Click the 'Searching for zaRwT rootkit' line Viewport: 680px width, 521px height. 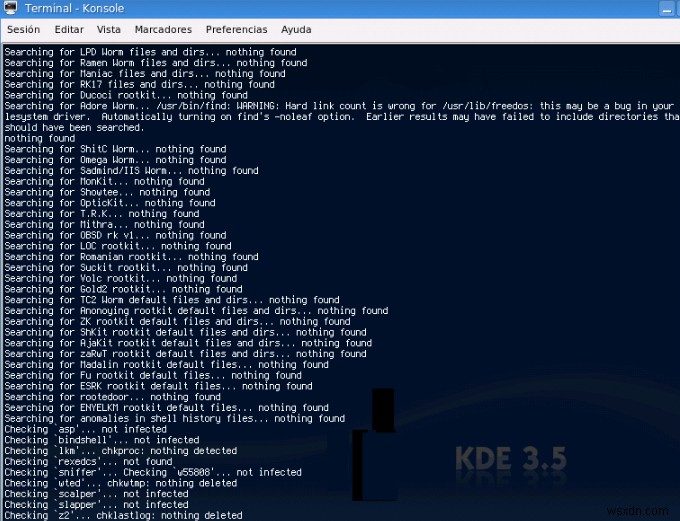tap(186, 354)
